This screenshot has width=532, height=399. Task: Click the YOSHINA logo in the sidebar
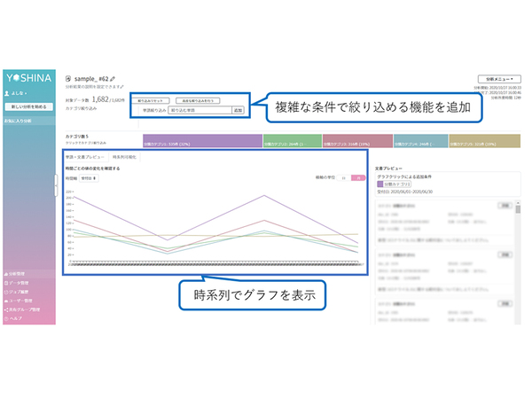click(29, 78)
